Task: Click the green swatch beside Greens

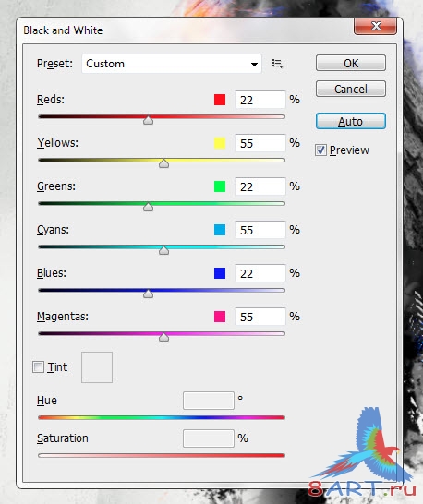Action: [220, 186]
